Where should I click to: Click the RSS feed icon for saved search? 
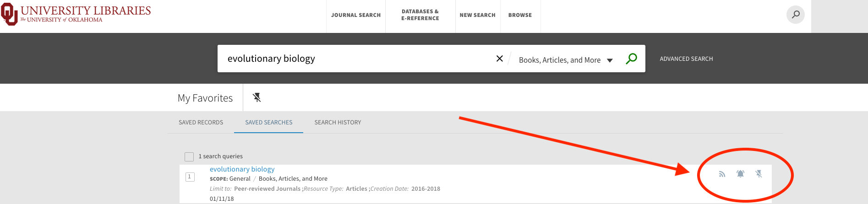pyautogui.click(x=722, y=174)
